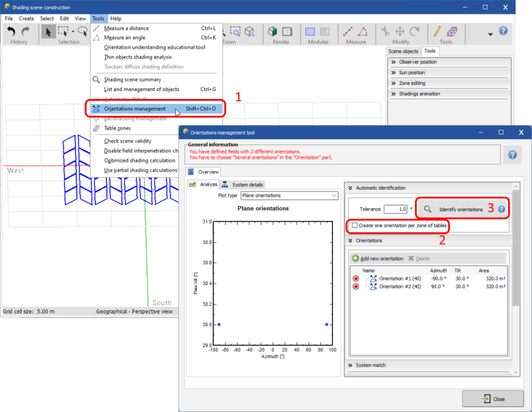Viewport: 532px width, 412px height.
Task: Open the Plot type dropdown
Action: (x=289, y=195)
